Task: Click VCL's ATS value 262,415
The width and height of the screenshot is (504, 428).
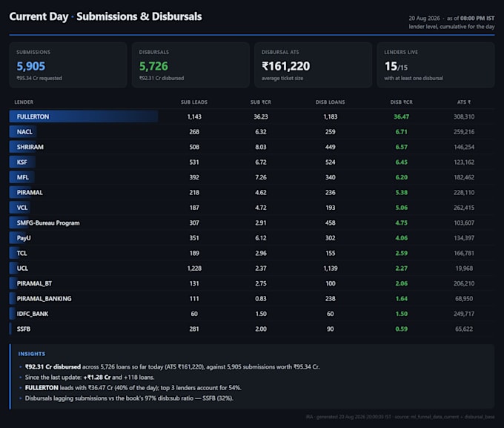Action: coord(464,208)
